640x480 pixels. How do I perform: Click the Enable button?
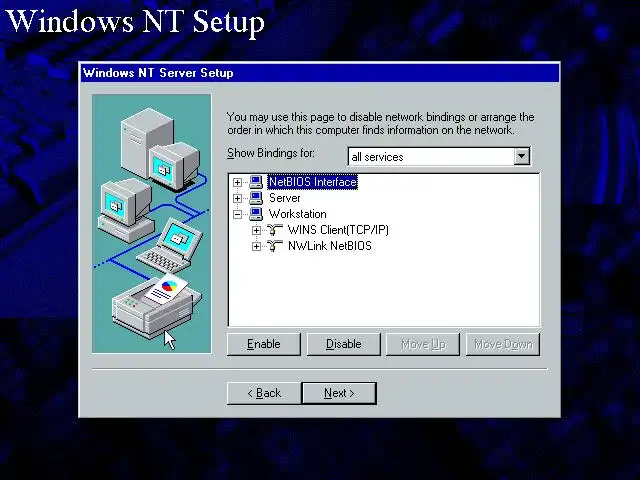tap(264, 344)
